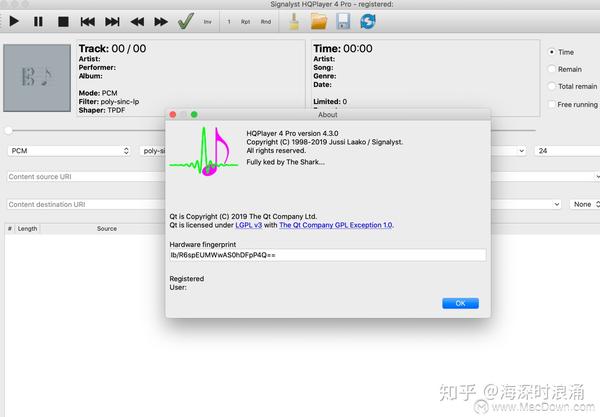The image size is (600, 417).
Task: Click the album cover art placeholder
Action: pyautogui.click(x=37, y=78)
